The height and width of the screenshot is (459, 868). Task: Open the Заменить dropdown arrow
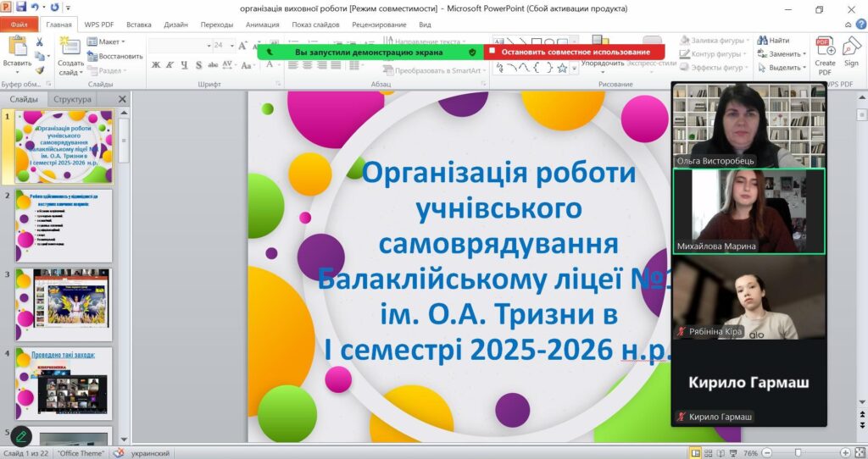tap(804, 54)
